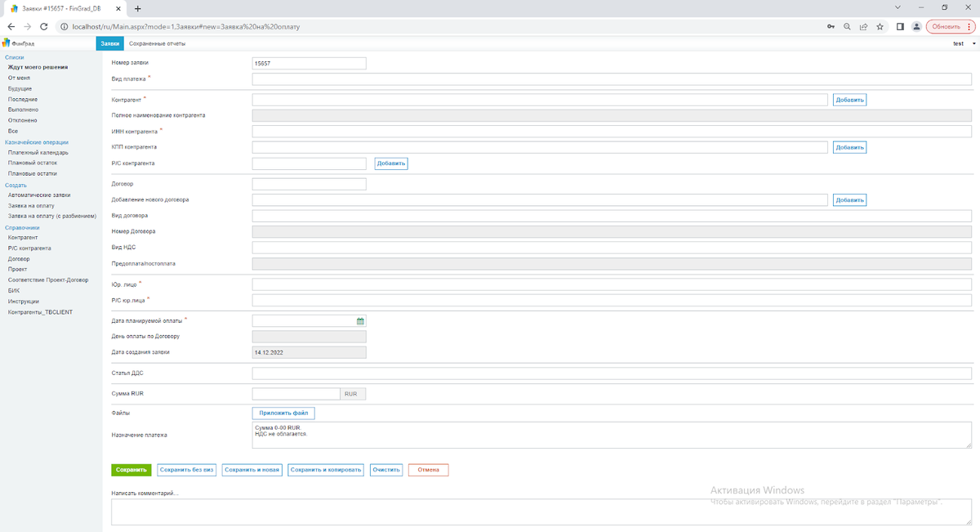Viewport: 980px width, 532px height.
Task: Focus the Статья ДДС field
Action: coord(612,373)
